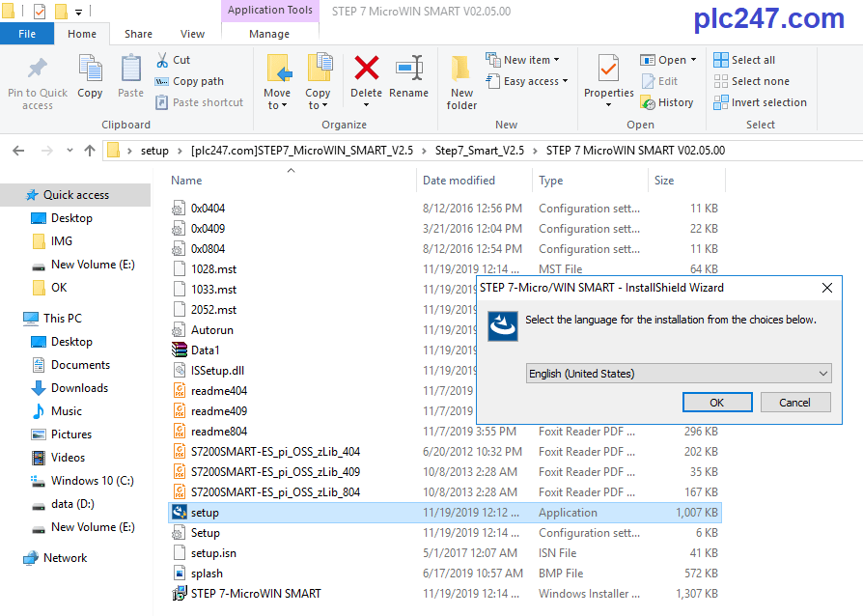The image size is (863, 616).
Task: Select Quick access in the navigation pane
Action: click(76, 195)
